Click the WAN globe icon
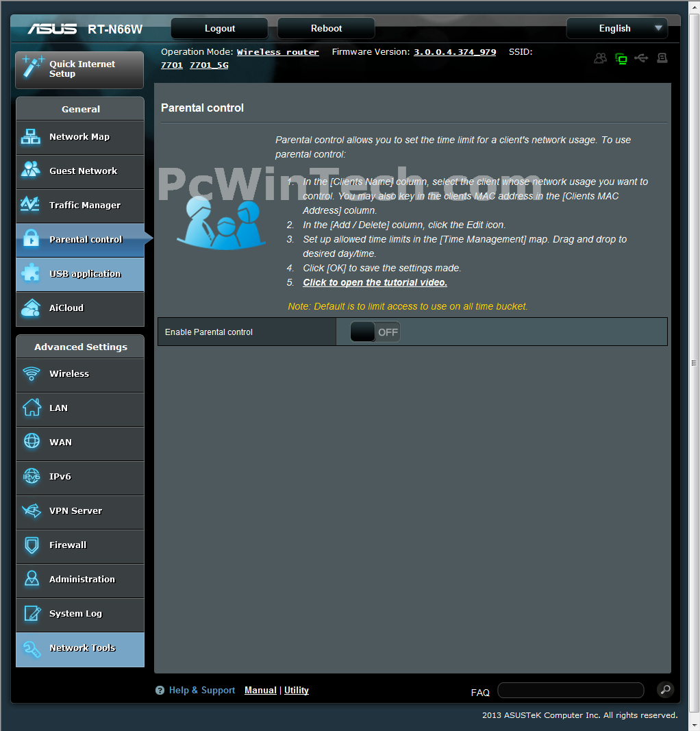Viewport: 700px width, 731px height. tap(32, 441)
